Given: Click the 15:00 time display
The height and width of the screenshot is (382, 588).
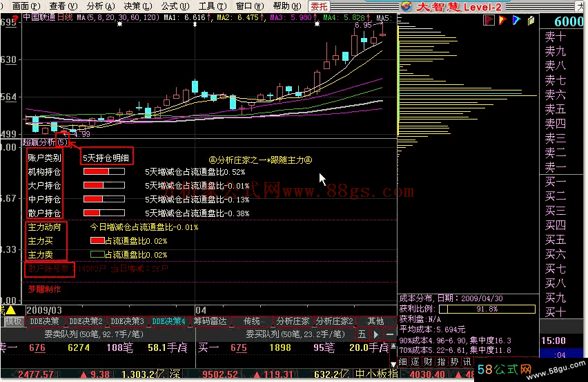Looking at the screenshot, I should click(553, 341).
